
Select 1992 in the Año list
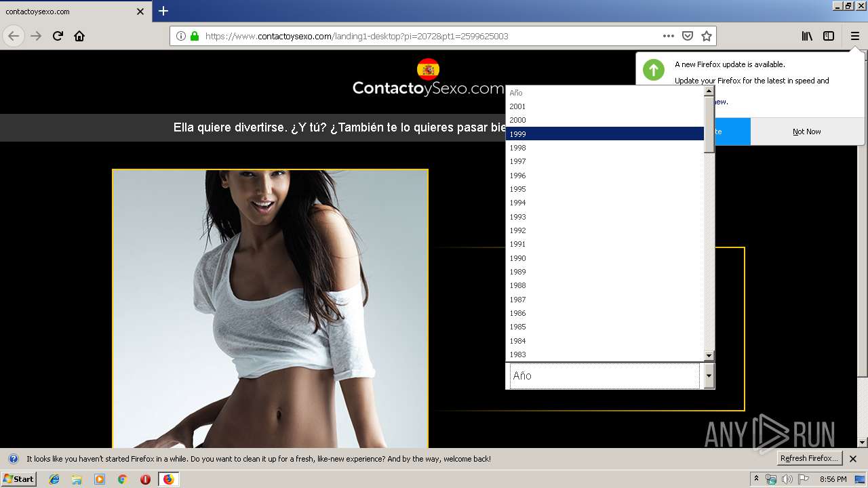pos(605,230)
